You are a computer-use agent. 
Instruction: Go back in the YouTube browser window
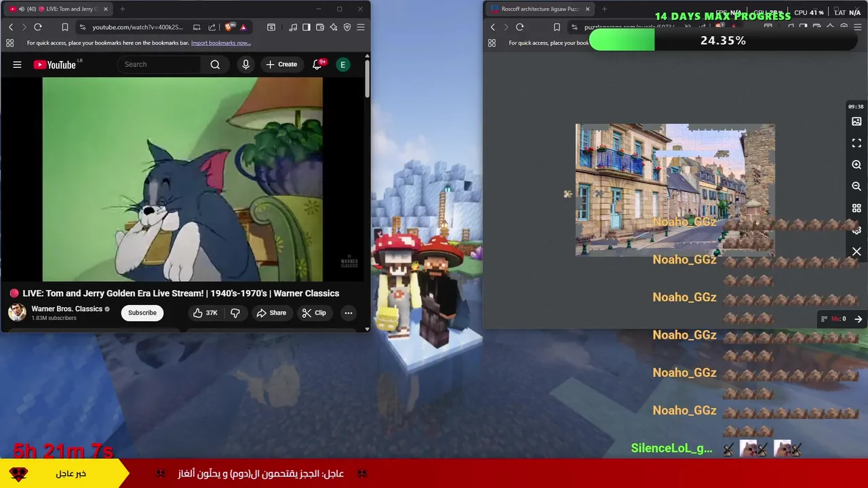[x=11, y=27]
